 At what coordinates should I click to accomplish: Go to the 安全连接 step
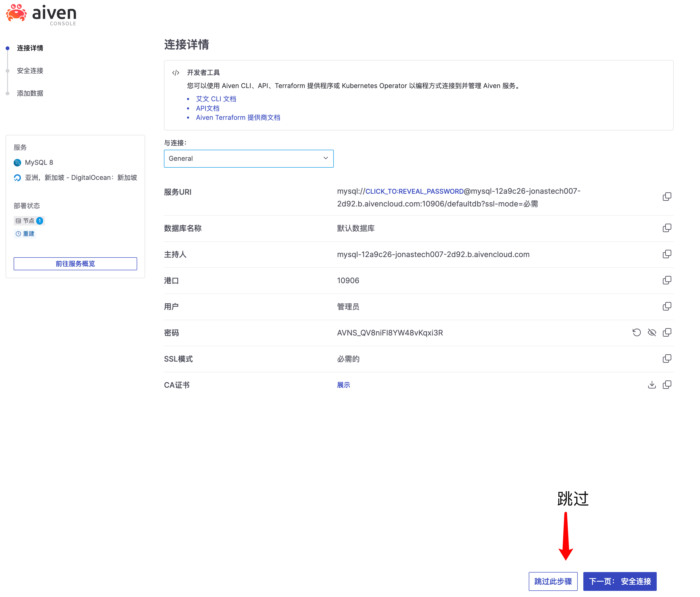pyautogui.click(x=30, y=71)
